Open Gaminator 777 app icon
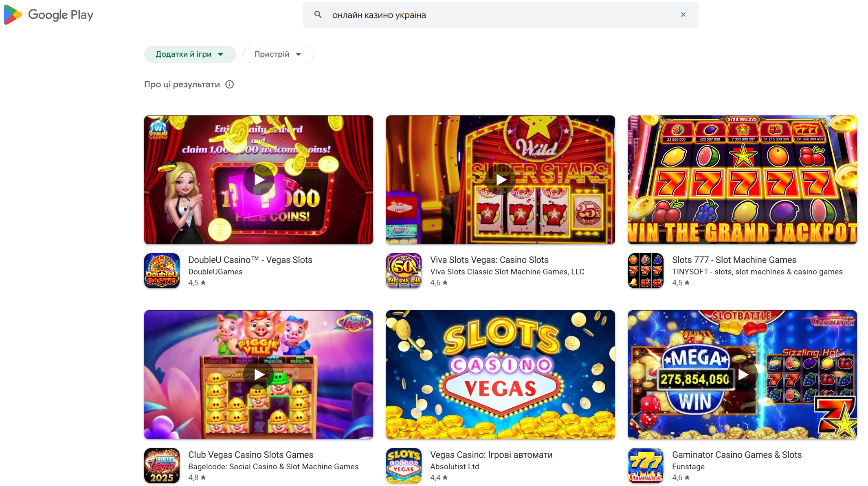 (x=646, y=466)
